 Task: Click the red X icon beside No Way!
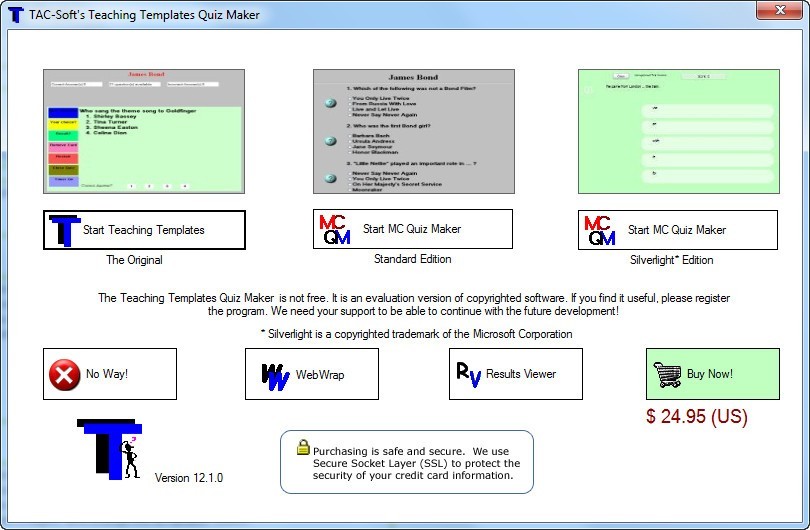click(x=65, y=375)
